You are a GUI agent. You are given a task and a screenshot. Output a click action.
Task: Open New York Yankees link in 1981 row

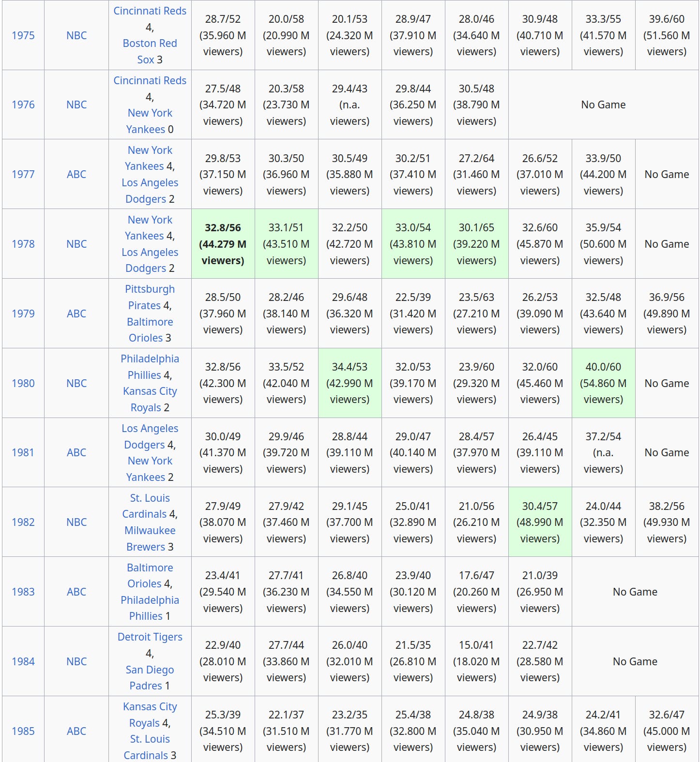tap(149, 469)
